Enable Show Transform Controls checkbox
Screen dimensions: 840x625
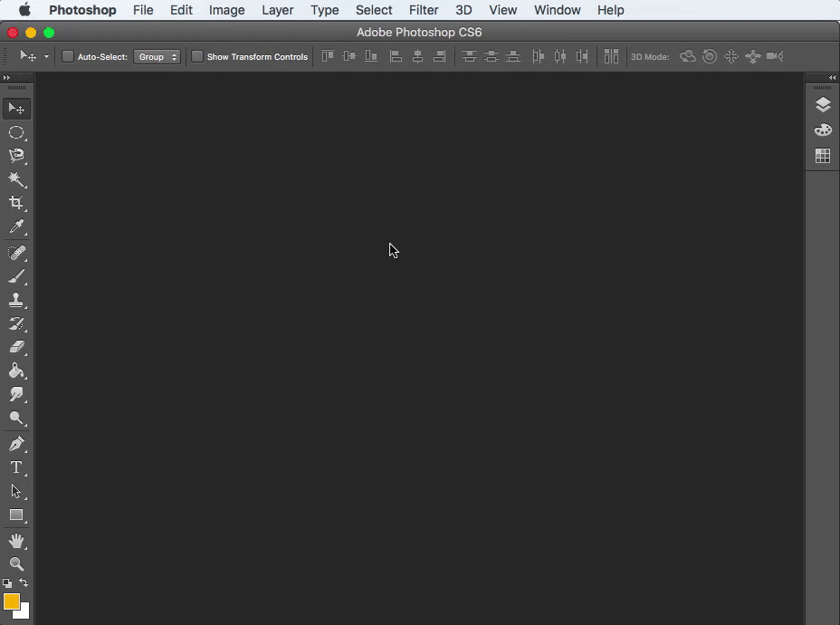click(197, 56)
